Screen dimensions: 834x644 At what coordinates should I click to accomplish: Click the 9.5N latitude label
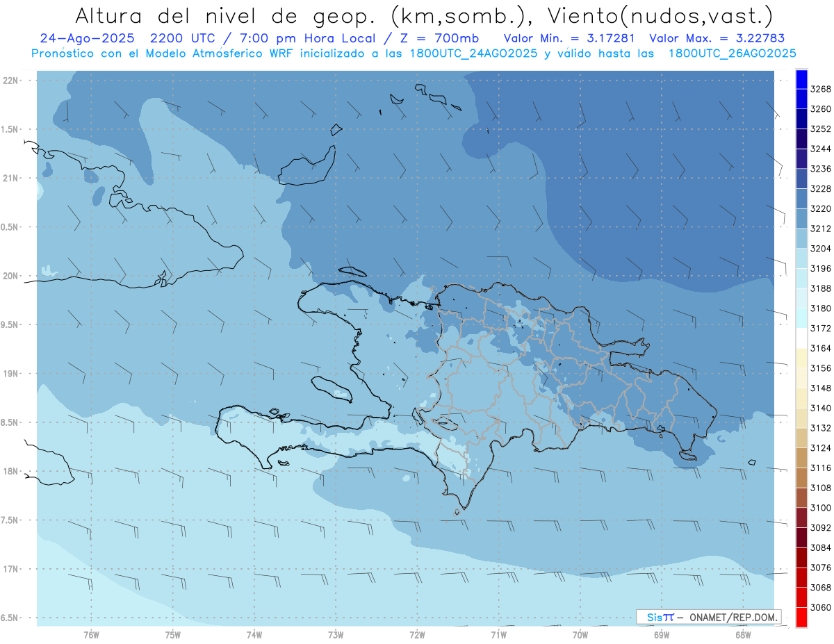10,325
